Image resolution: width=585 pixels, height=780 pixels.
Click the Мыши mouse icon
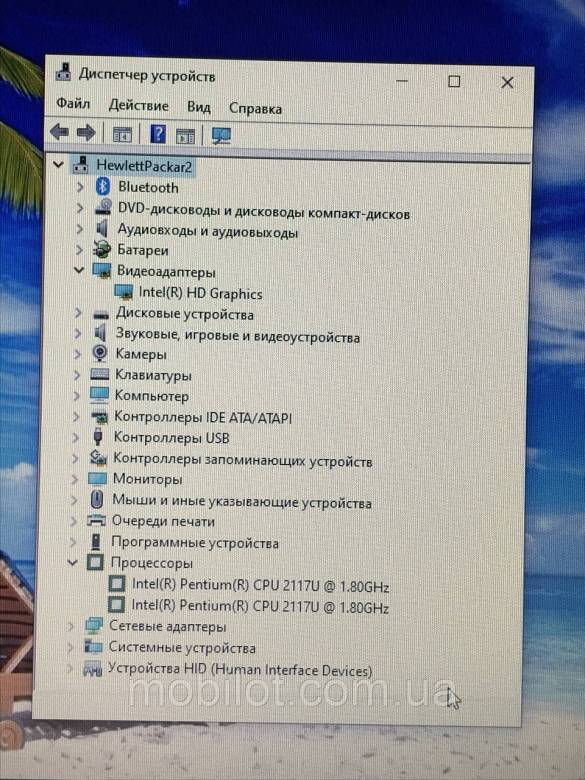pos(97,499)
